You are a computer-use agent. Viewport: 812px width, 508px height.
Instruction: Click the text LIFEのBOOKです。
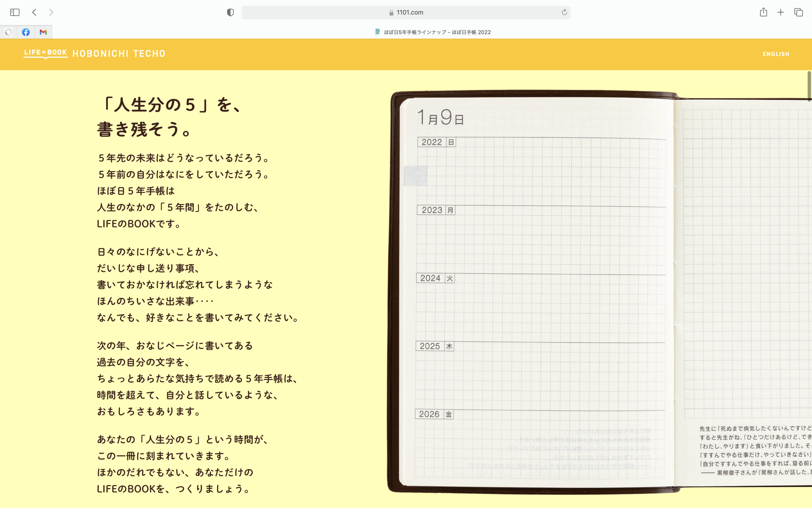point(139,224)
